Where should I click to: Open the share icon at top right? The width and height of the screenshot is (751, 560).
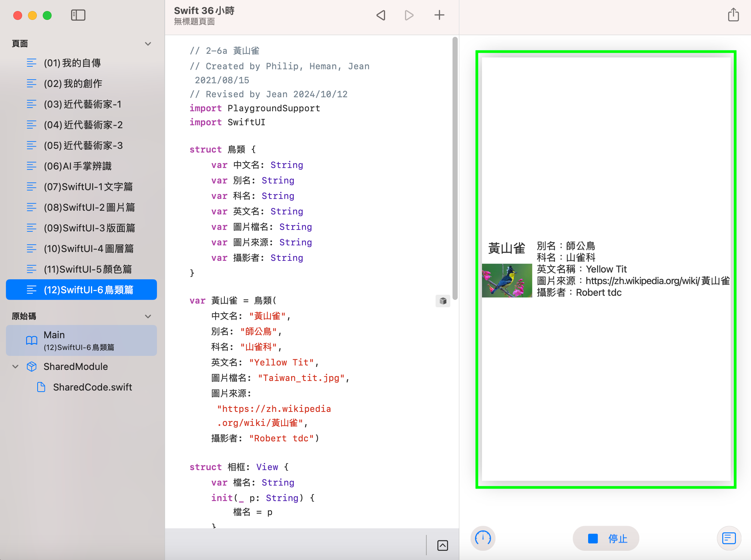tap(733, 15)
